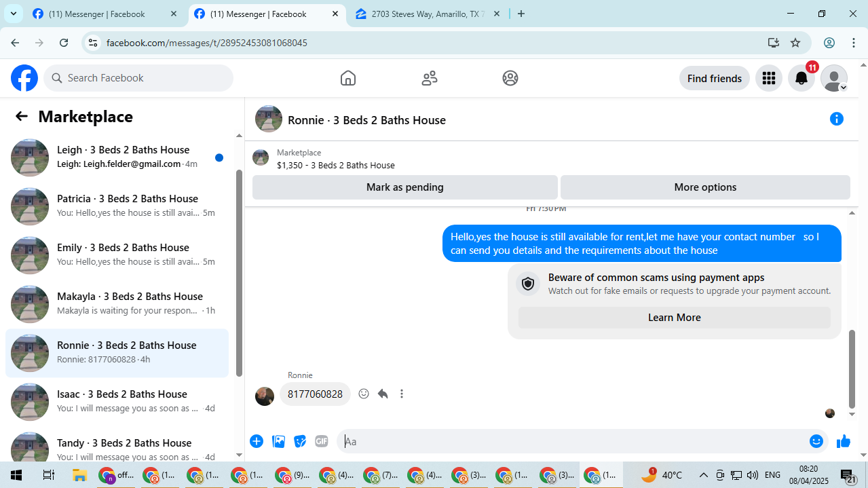Click the browser address bar URL
The height and width of the screenshot is (488, 868).
pos(207,43)
